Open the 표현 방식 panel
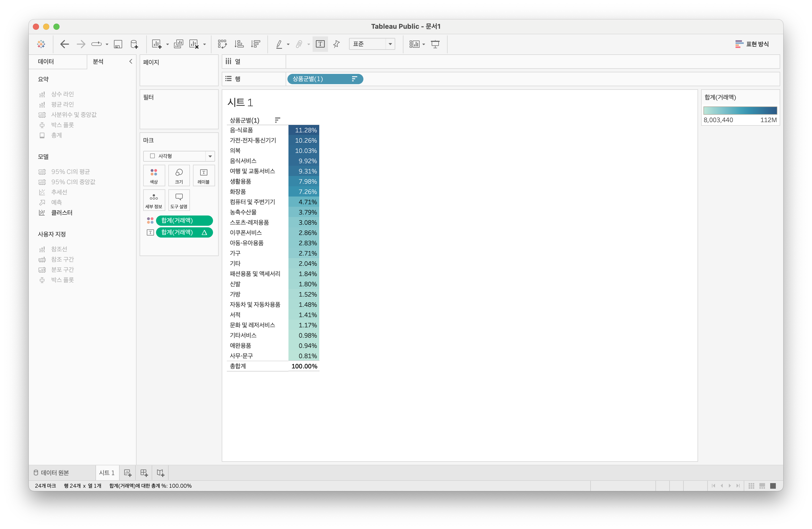Image resolution: width=812 pixels, height=529 pixels. (x=752, y=44)
